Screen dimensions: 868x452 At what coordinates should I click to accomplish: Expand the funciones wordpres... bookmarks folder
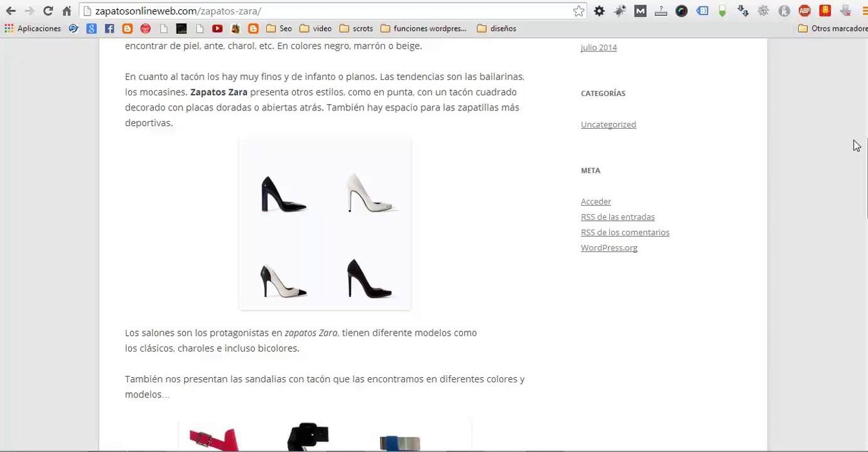pos(424,28)
